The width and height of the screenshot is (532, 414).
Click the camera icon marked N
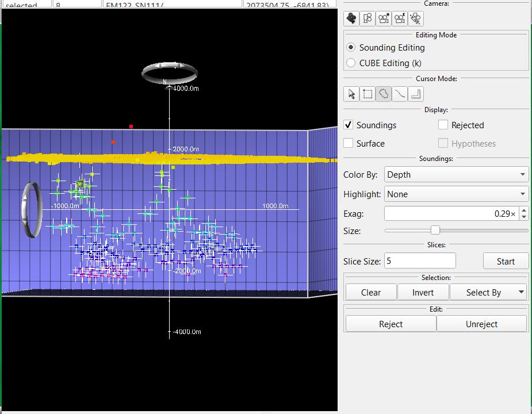[384, 18]
